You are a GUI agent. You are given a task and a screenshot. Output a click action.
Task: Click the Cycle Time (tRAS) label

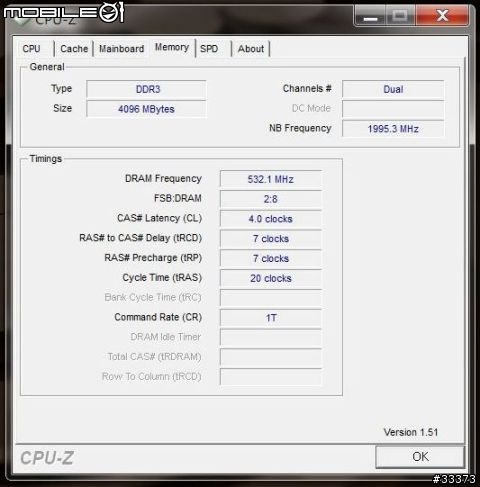(x=162, y=278)
